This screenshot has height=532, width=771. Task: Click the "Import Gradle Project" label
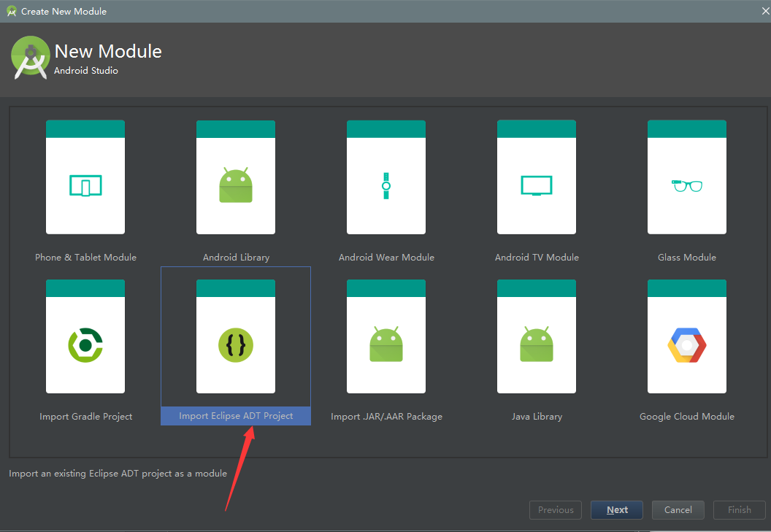click(85, 417)
